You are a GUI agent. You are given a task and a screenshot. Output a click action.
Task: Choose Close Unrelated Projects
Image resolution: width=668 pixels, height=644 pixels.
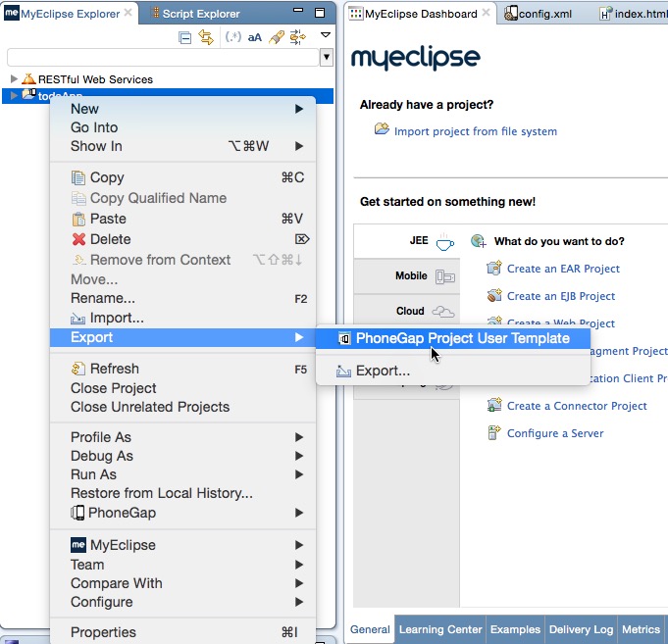[182, 407]
